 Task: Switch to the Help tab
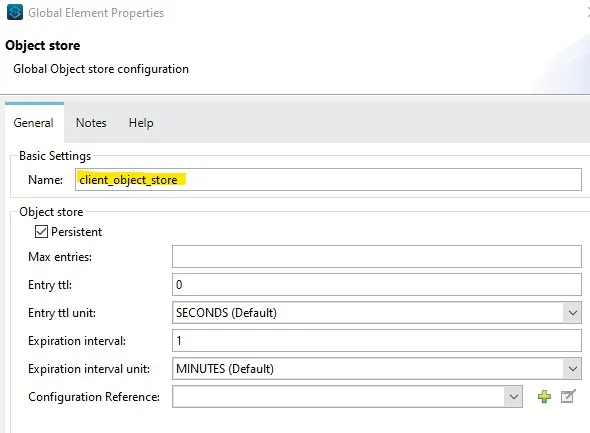coord(141,123)
